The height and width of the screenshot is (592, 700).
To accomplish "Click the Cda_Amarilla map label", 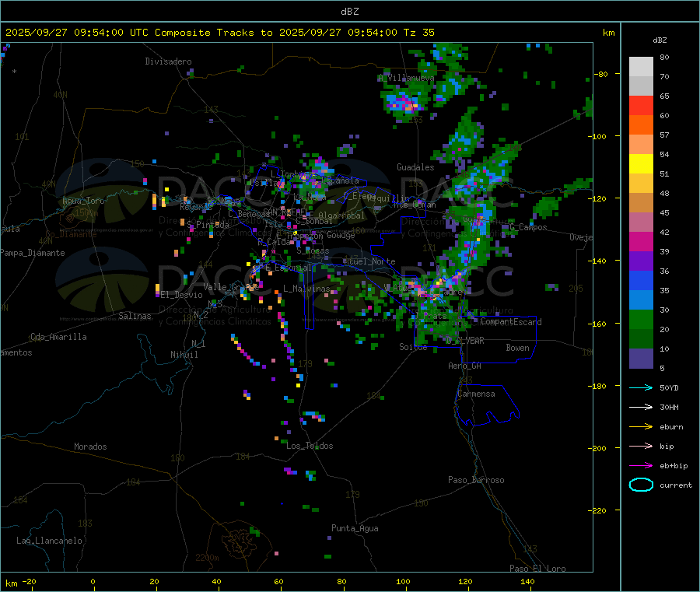I will 58,337.
